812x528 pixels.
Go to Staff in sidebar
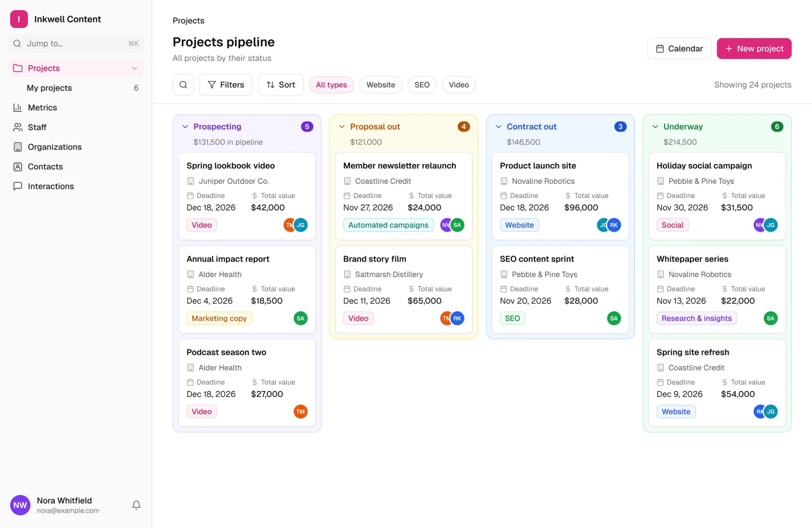[x=76, y=127]
